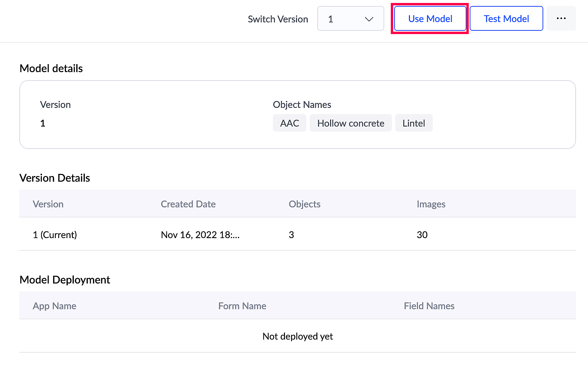Viewport: 588px width, 374px height.
Task: Select the AAC object name tag
Action: [x=289, y=123]
